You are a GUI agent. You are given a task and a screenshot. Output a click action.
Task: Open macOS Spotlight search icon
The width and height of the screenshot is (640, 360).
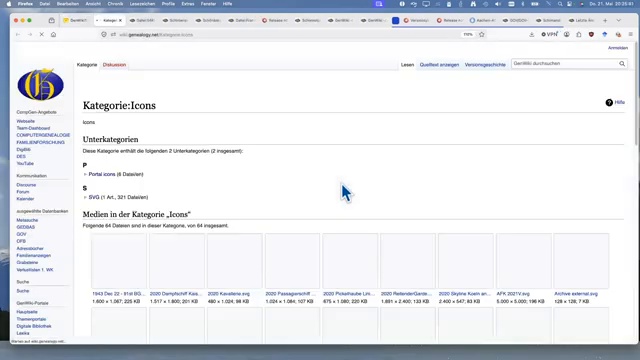click(560, 4)
